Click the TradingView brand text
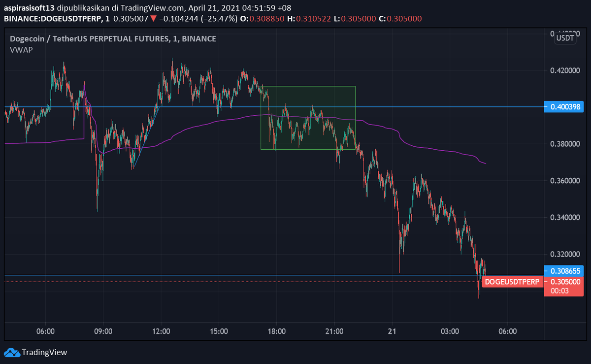 (44, 352)
